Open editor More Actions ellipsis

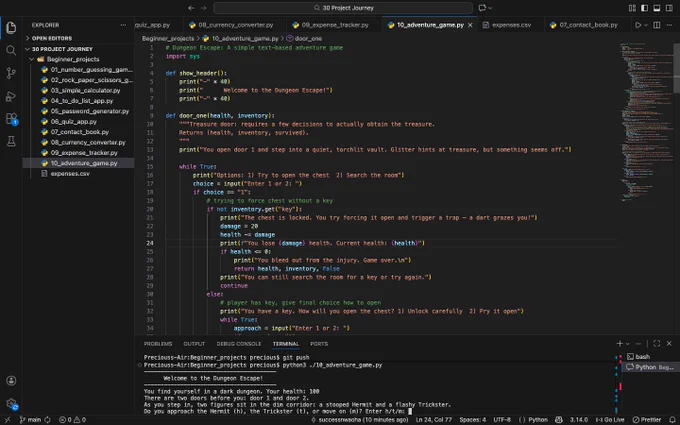[670, 25]
